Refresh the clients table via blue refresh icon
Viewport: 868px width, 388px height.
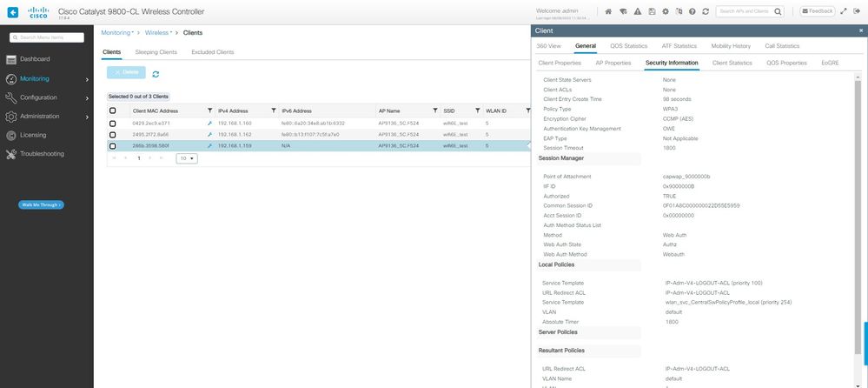pos(156,74)
